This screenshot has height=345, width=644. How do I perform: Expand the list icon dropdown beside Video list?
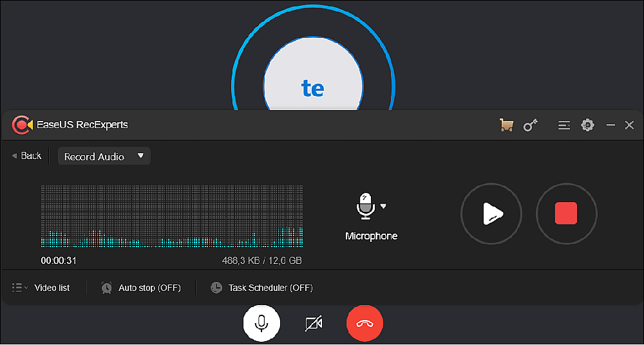click(x=20, y=288)
